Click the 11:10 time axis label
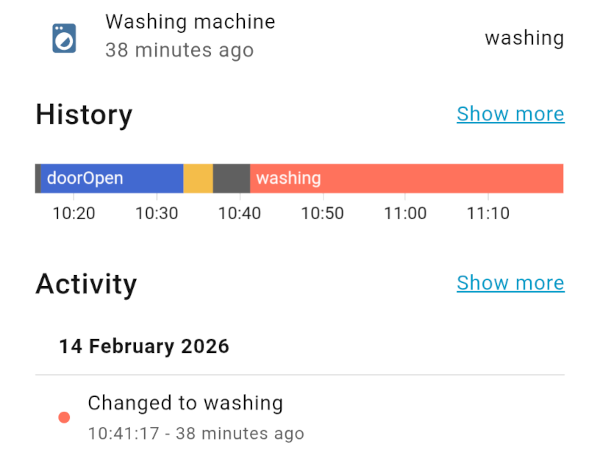 [488, 213]
